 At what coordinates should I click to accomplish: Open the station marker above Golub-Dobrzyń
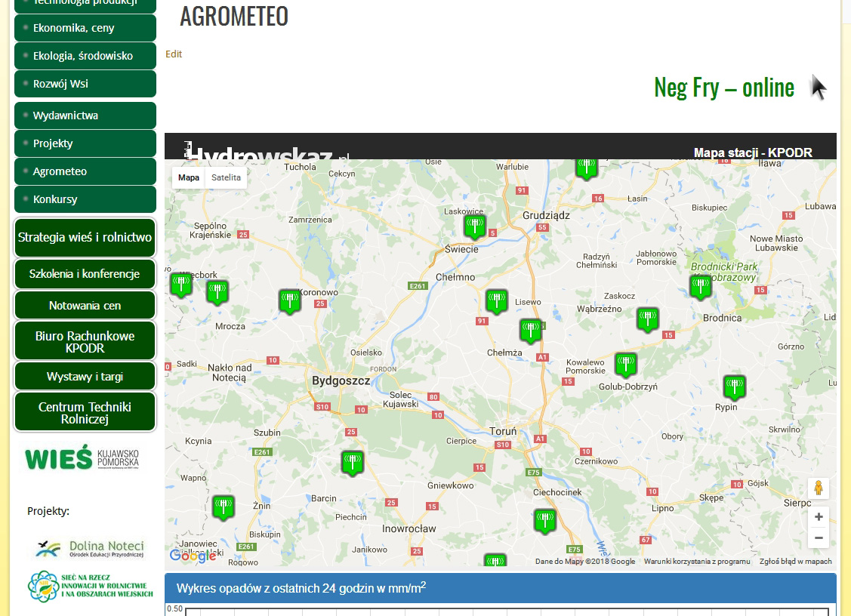(x=626, y=365)
